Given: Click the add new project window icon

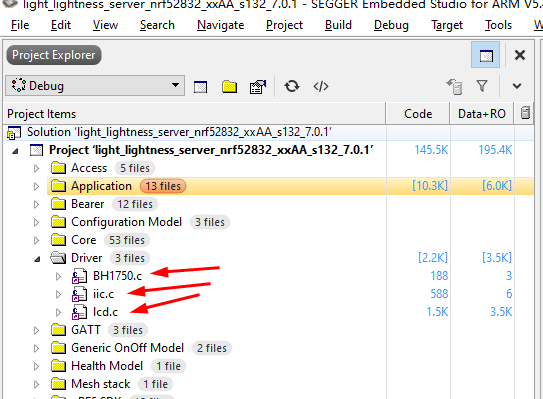Looking at the screenshot, I should tap(200, 86).
